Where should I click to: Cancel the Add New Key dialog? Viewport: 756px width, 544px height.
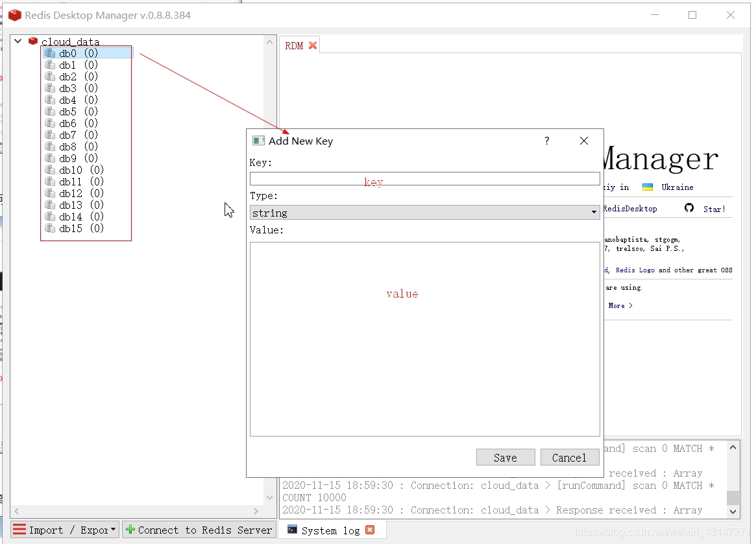click(x=569, y=457)
